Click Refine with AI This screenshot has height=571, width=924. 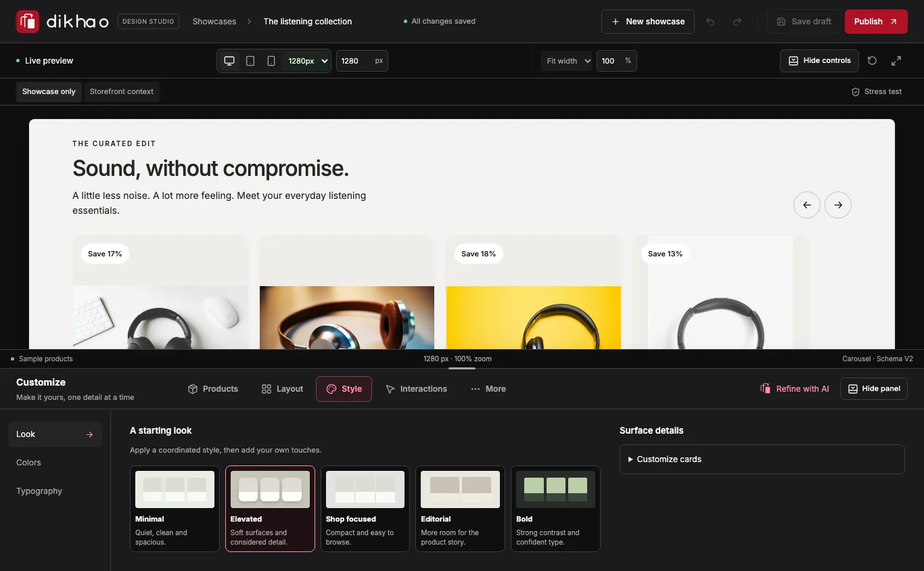click(x=794, y=389)
